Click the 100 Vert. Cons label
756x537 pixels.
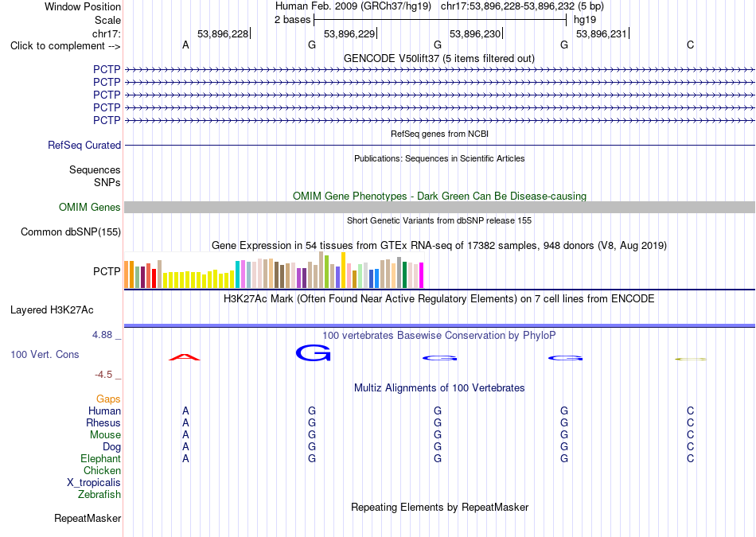click(45, 355)
